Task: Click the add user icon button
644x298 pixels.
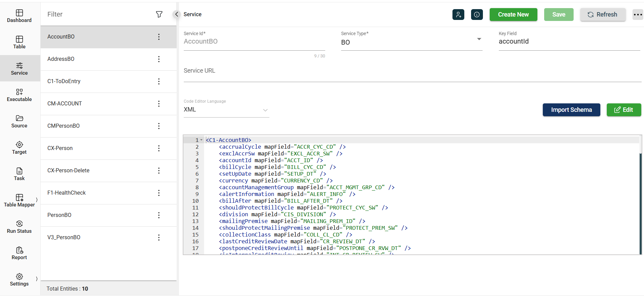Action: (x=458, y=15)
